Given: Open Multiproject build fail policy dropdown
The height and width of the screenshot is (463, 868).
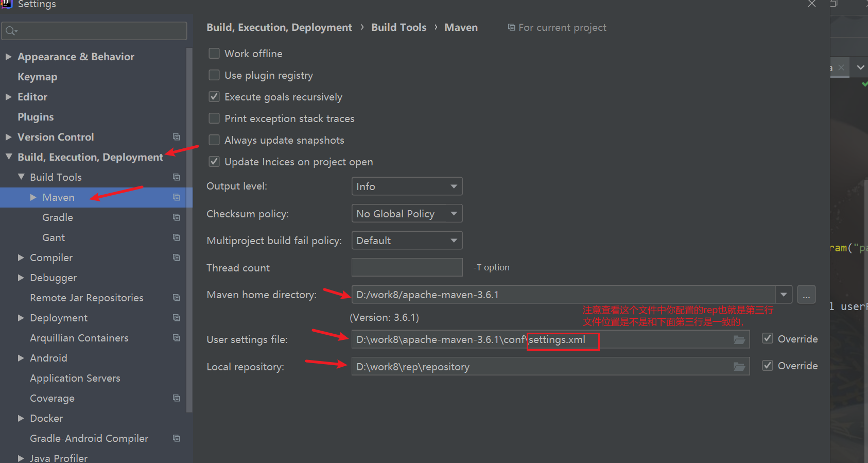Looking at the screenshot, I should point(407,241).
